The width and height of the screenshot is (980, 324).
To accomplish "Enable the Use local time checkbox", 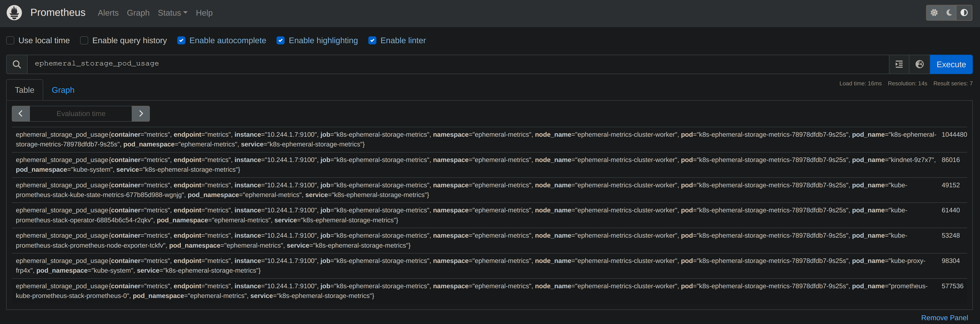I will [x=10, y=40].
